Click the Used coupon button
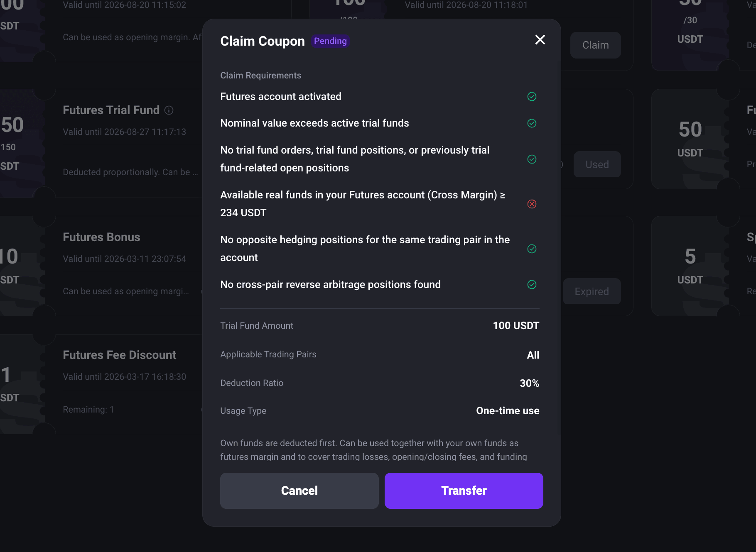Viewport: 756px width, 552px height. pos(597,164)
